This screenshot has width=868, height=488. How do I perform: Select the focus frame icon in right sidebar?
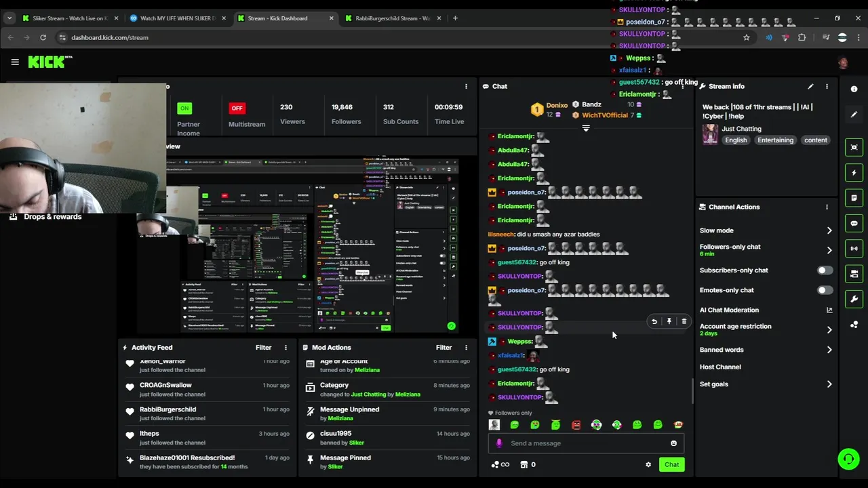point(854,147)
